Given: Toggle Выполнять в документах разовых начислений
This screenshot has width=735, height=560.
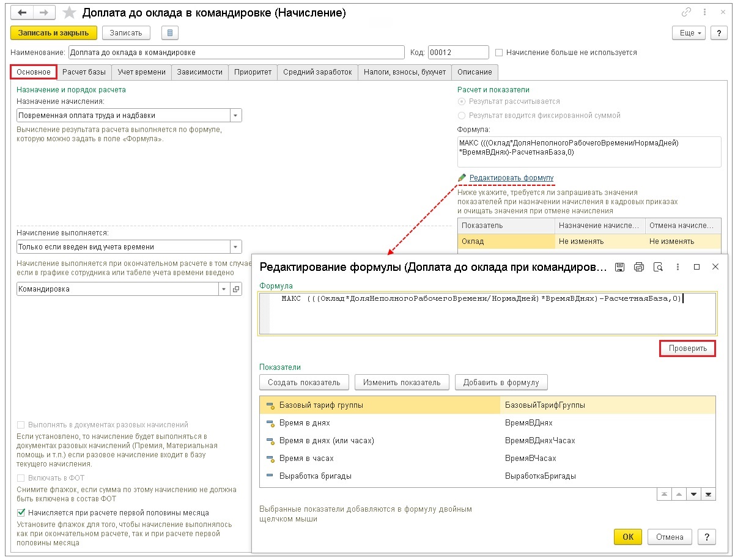Looking at the screenshot, I should click(x=21, y=425).
